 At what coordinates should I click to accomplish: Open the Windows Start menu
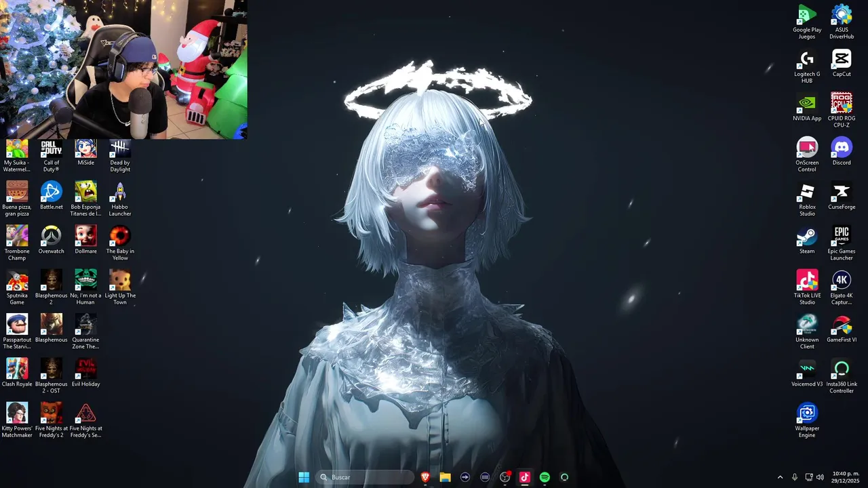[x=304, y=477]
